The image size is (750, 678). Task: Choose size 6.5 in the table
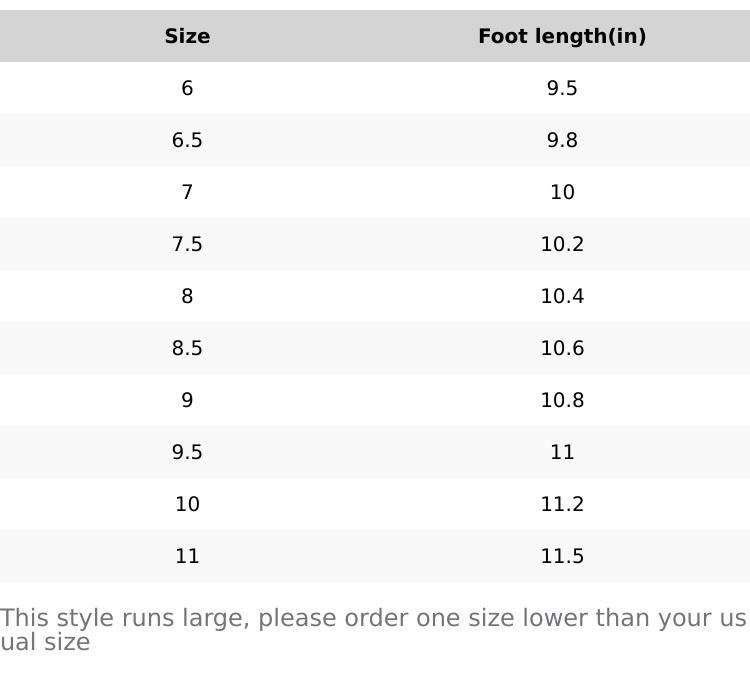tap(187, 141)
